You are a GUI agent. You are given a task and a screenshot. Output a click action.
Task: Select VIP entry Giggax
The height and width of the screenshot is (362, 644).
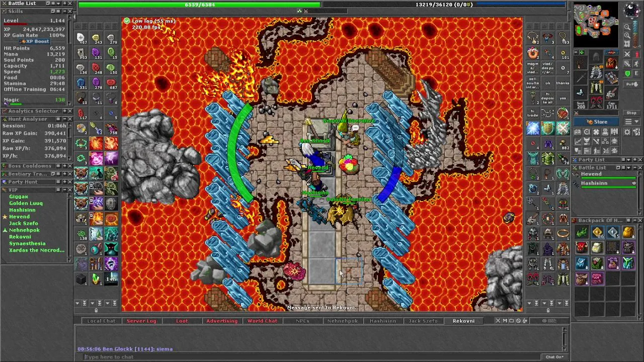[x=19, y=197]
